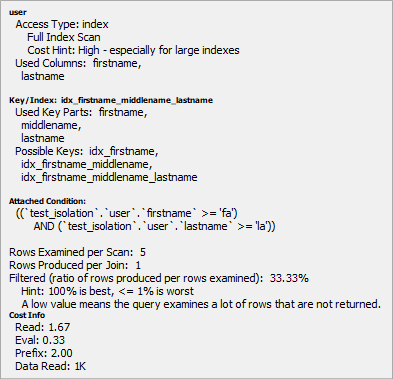Click the 'Rows Examined per Scan: 5' line

[x=77, y=252]
